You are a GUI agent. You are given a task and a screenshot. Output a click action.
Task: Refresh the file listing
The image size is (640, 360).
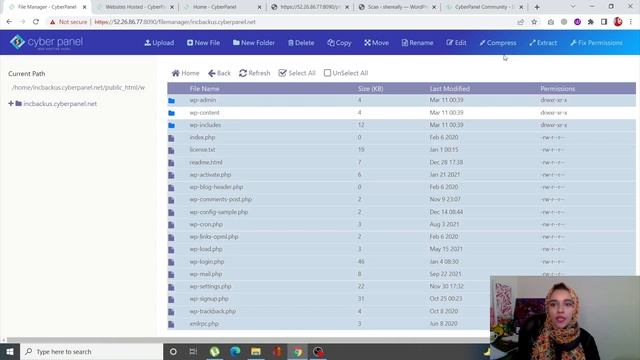[x=255, y=73]
